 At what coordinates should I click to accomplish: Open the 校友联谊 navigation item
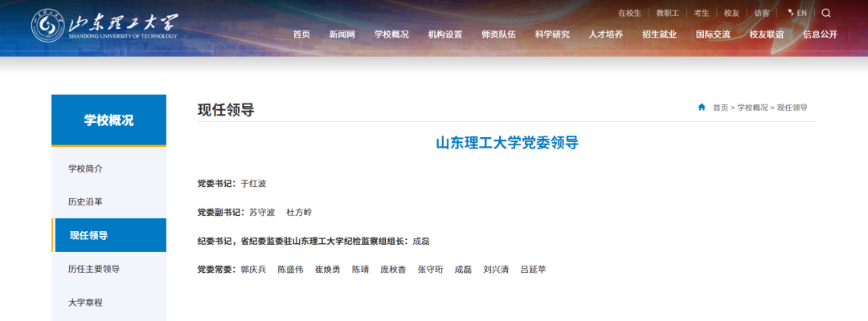[767, 35]
